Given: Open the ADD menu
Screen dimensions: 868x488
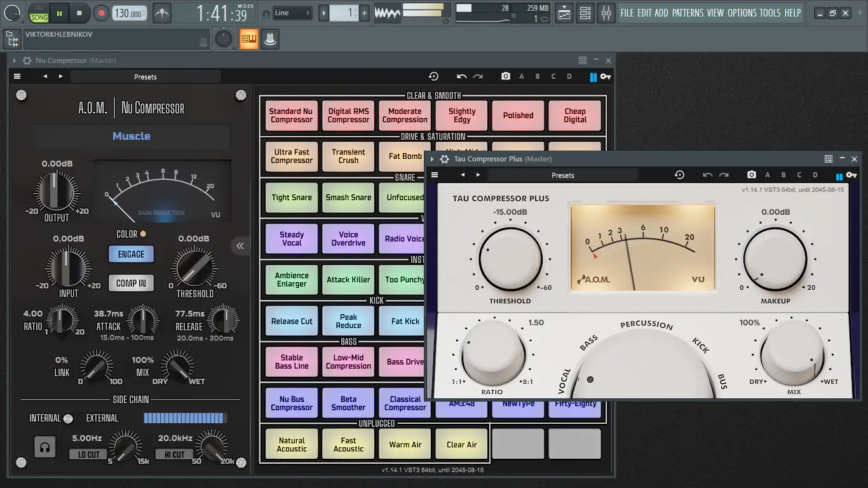Looking at the screenshot, I should pos(661,13).
